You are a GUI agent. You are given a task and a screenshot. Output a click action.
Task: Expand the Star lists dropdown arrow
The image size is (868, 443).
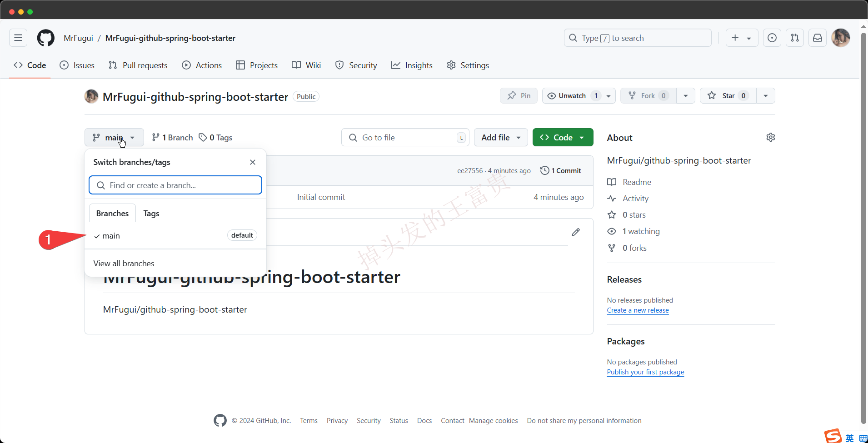coord(766,96)
